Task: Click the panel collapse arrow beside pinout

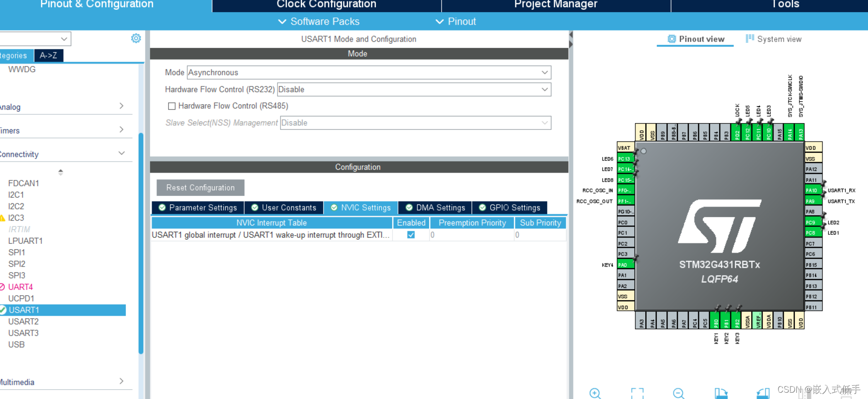Action: 571,40
